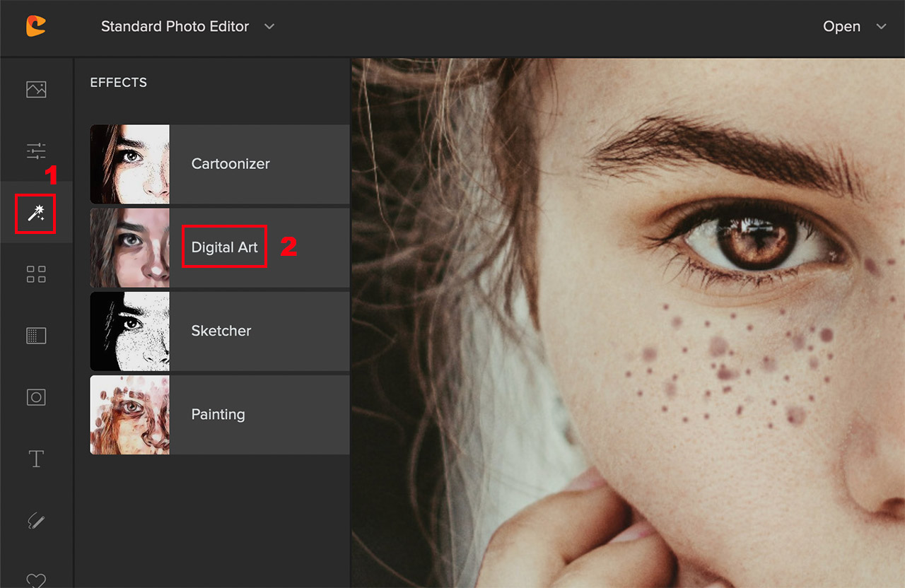Expand the chevron beside Standard Photo Editor
The width and height of the screenshot is (905, 588).
coord(269,27)
